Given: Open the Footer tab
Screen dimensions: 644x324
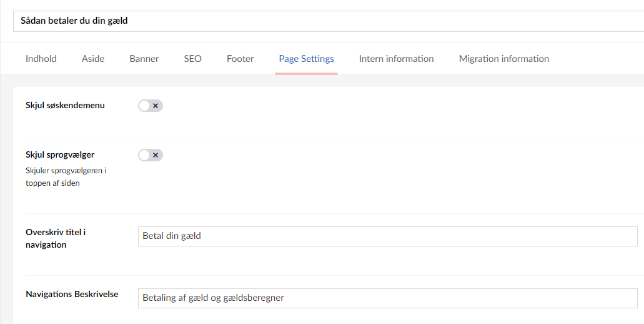Looking at the screenshot, I should (x=240, y=59).
